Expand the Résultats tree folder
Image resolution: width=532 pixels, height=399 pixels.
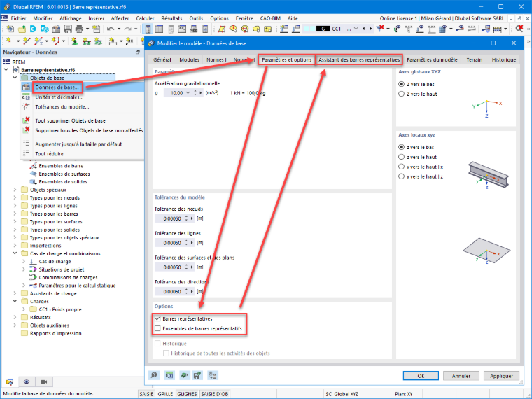click(x=15, y=317)
